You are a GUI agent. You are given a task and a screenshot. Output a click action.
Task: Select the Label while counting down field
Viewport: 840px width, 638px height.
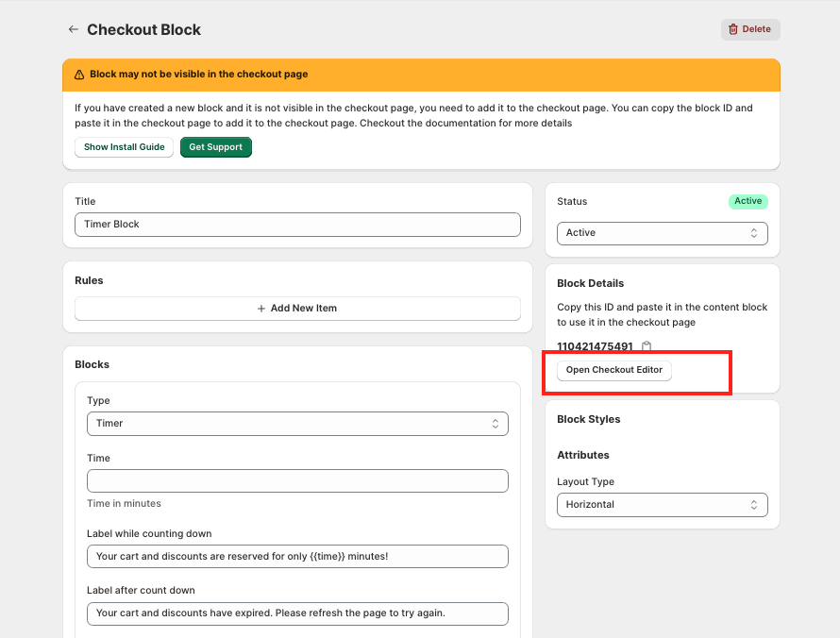pyautogui.click(x=297, y=557)
